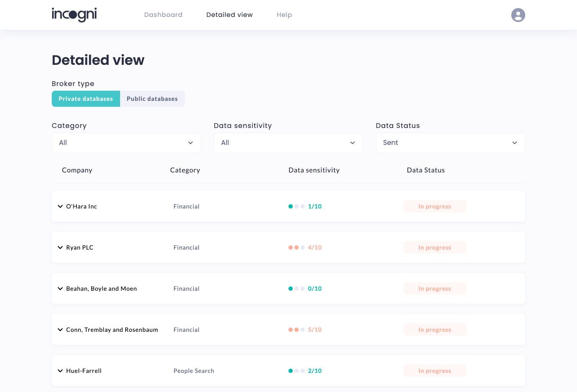Click In progress badge for Conn, Tremblay and Rosenbaum
Viewport: 577px width, 392px height.
(435, 330)
